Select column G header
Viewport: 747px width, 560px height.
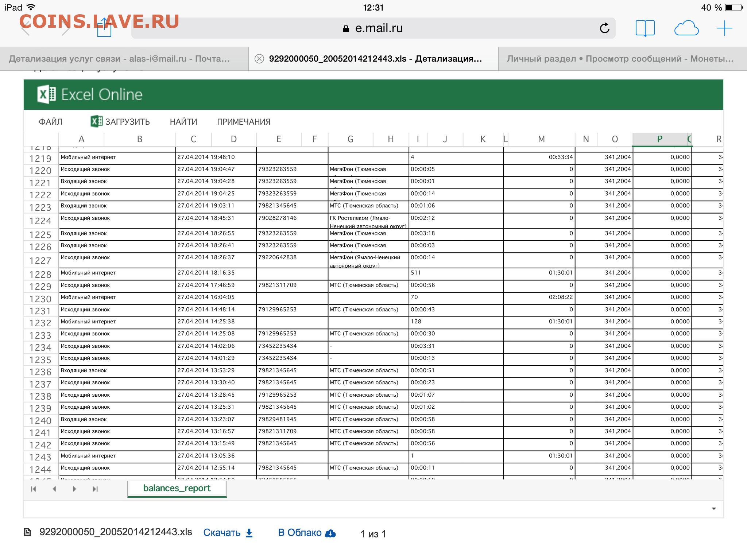coord(350,139)
